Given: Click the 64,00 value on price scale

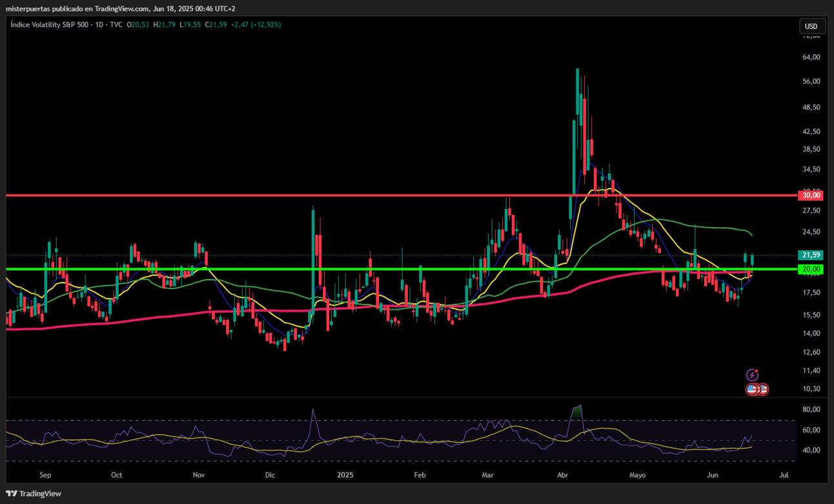Looking at the screenshot, I should [x=811, y=57].
